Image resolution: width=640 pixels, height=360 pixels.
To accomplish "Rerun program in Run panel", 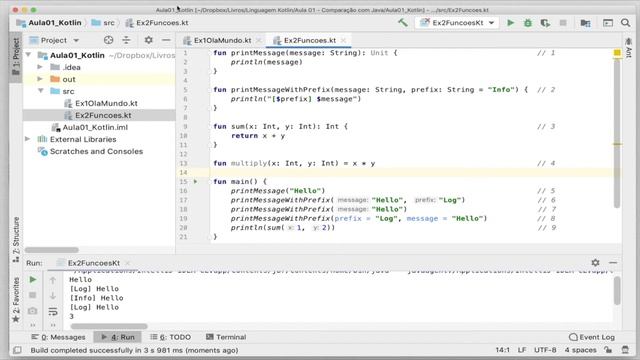I will point(33,280).
